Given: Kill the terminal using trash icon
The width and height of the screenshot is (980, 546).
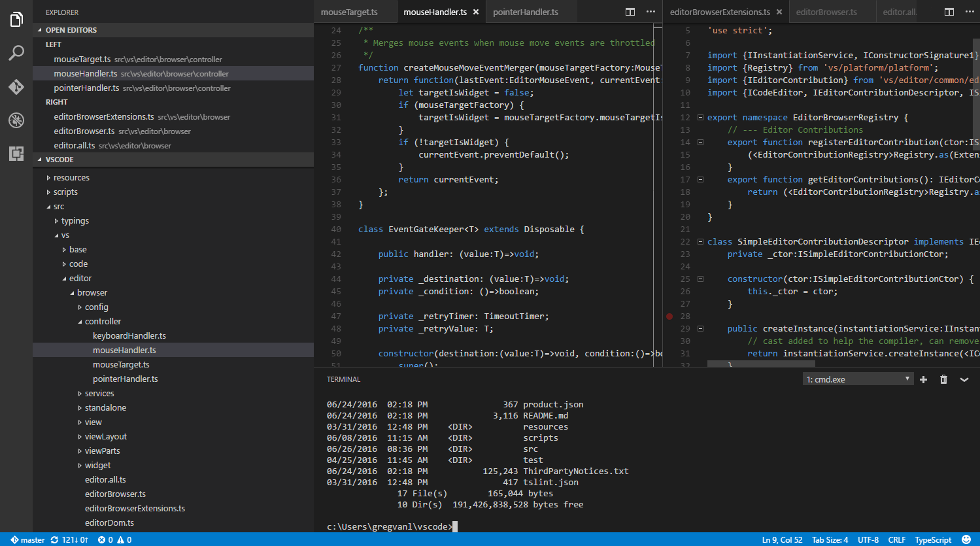Looking at the screenshot, I should 943,379.
